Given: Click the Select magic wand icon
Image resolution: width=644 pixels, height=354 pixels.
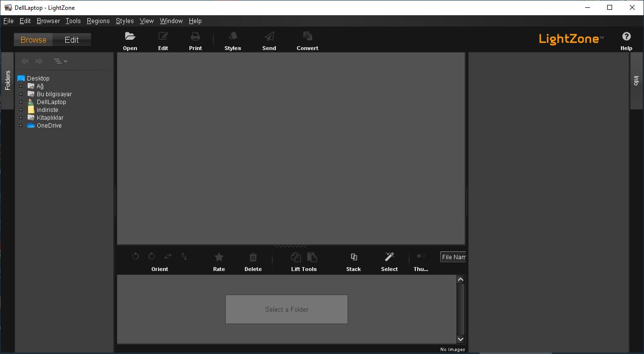Looking at the screenshot, I should point(389,257).
